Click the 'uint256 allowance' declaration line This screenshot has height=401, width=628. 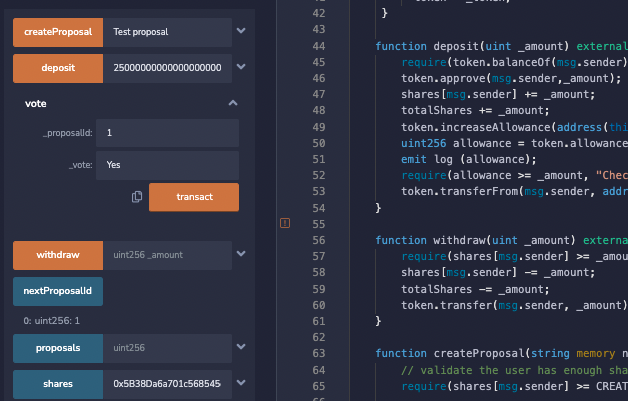click(515, 143)
